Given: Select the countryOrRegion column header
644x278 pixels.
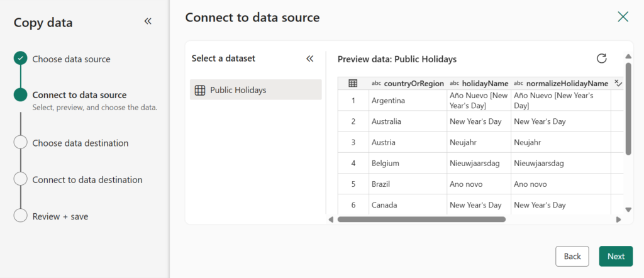Looking at the screenshot, I should 413,83.
